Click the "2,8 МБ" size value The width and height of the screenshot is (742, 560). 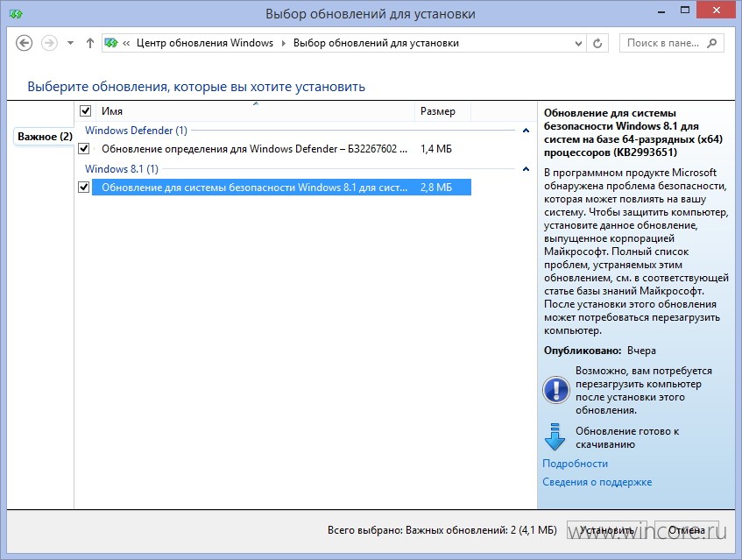click(436, 188)
